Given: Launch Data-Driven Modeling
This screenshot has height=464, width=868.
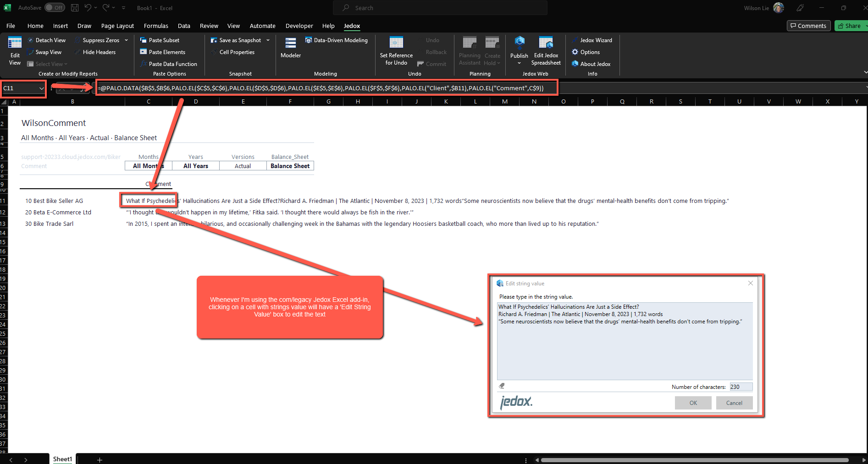Looking at the screenshot, I should click(x=309, y=40).
